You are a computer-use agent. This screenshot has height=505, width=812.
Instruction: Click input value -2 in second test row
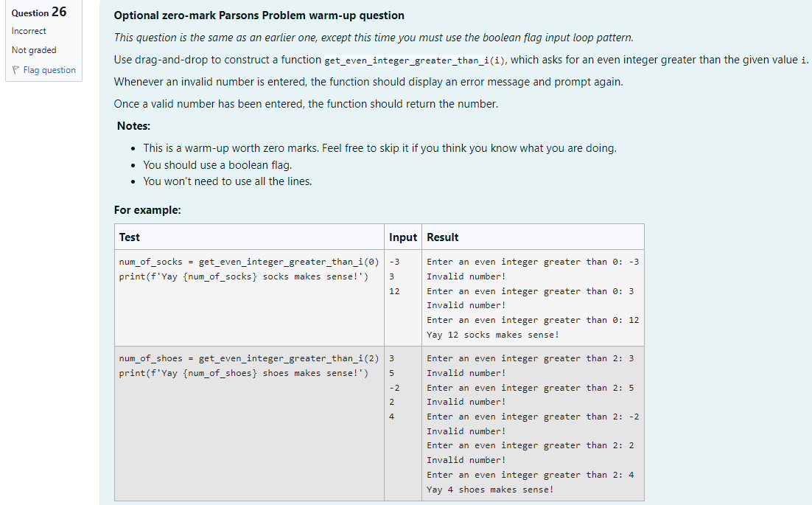(x=394, y=387)
